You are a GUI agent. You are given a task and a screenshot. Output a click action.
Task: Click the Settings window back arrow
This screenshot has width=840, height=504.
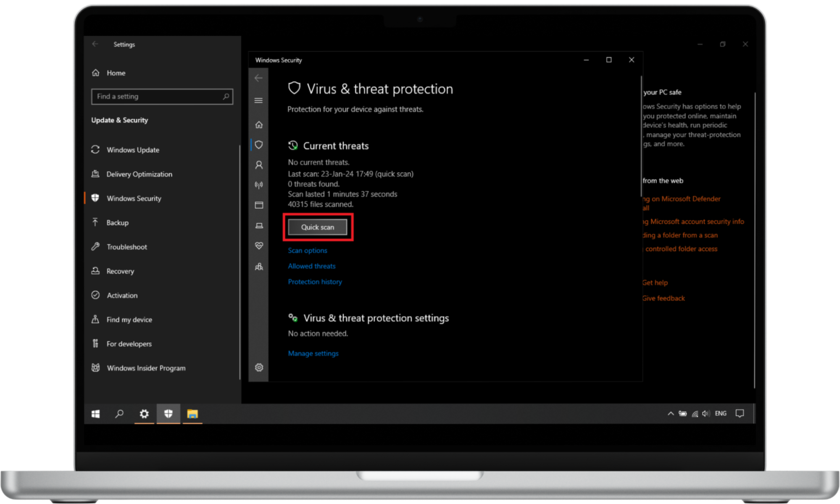tap(95, 44)
